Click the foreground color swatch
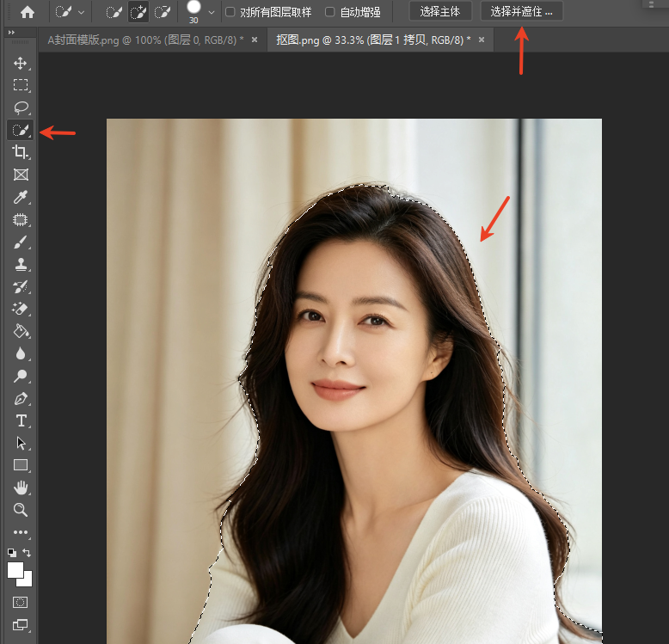The width and height of the screenshot is (669, 644). [15, 570]
